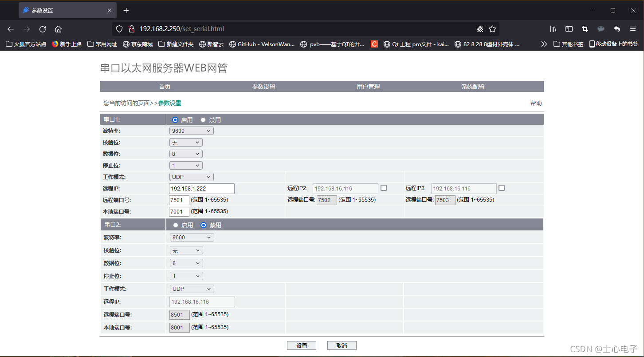This screenshot has height=357, width=644.
Task: Enable 启用 for 串口2
Action: click(176, 225)
